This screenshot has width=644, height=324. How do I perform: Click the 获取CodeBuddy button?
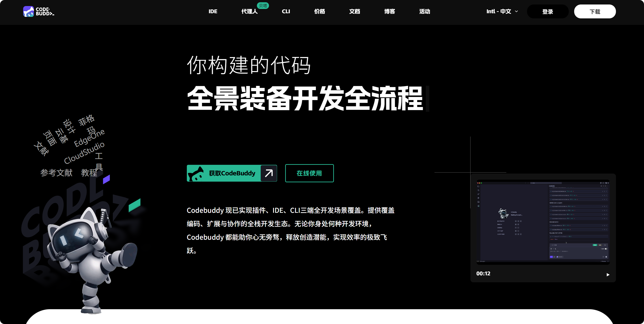[232, 173]
